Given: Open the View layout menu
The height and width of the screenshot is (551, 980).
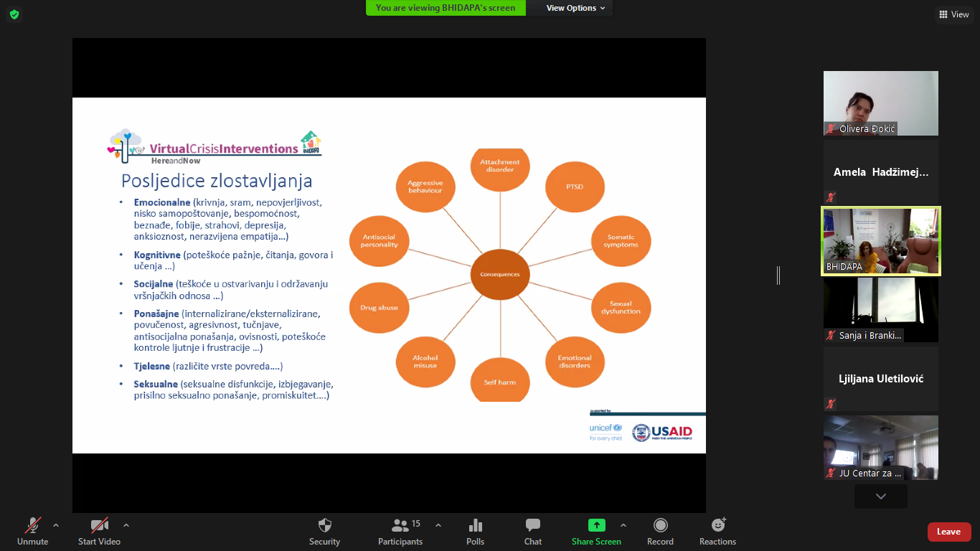Looking at the screenshot, I should [953, 14].
